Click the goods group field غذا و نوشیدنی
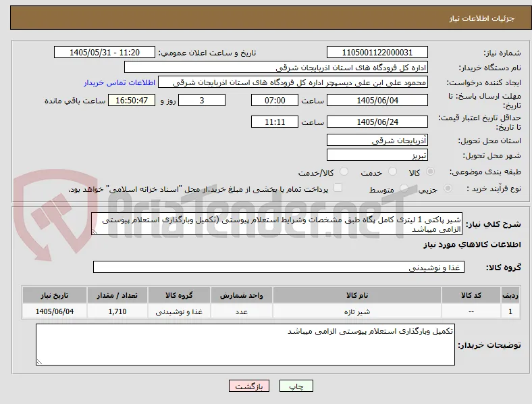532x404 pixels. tap(279, 267)
